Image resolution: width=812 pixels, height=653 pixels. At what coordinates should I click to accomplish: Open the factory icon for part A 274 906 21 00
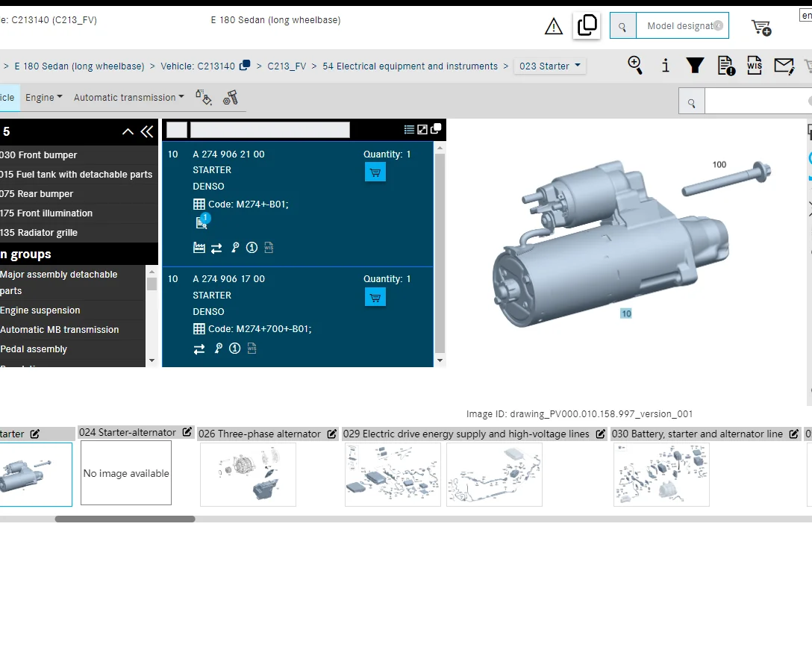pos(199,248)
